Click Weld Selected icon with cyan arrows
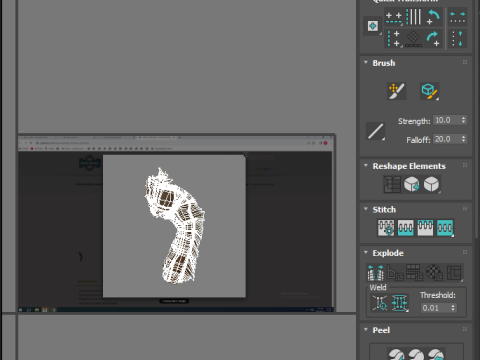The width and height of the screenshot is (480, 360). pos(400,303)
